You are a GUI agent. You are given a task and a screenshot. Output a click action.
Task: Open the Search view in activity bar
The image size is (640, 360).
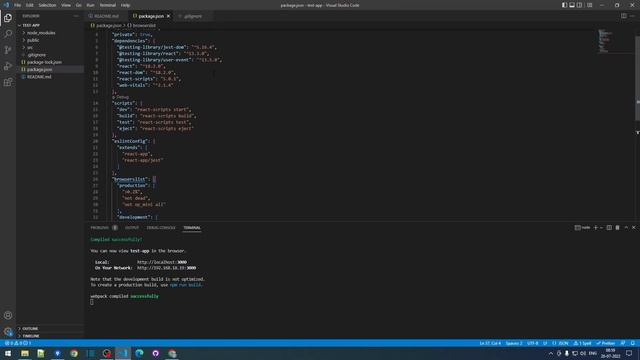point(8,33)
